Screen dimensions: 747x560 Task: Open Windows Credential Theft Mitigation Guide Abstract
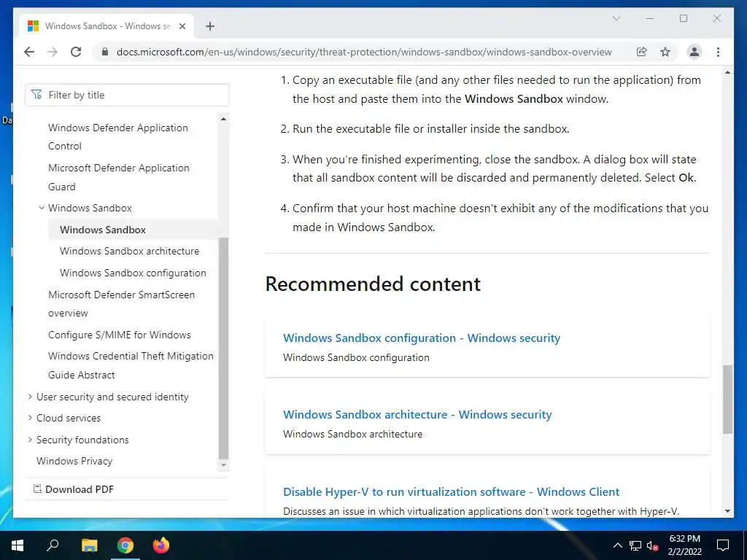coord(131,365)
